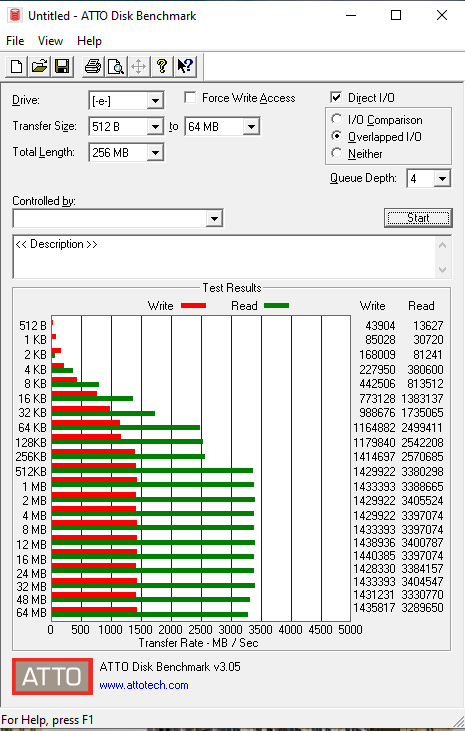Print results with the printer icon
The image size is (465, 731).
point(93,67)
